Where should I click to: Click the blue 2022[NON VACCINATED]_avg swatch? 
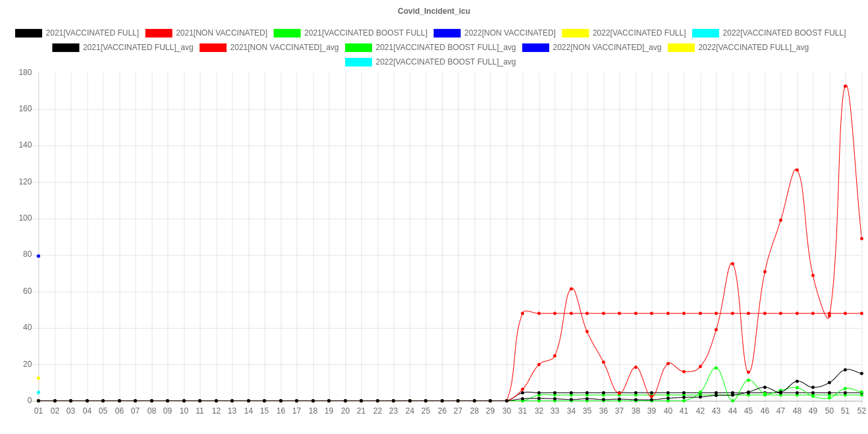pyautogui.click(x=535, y=47)
